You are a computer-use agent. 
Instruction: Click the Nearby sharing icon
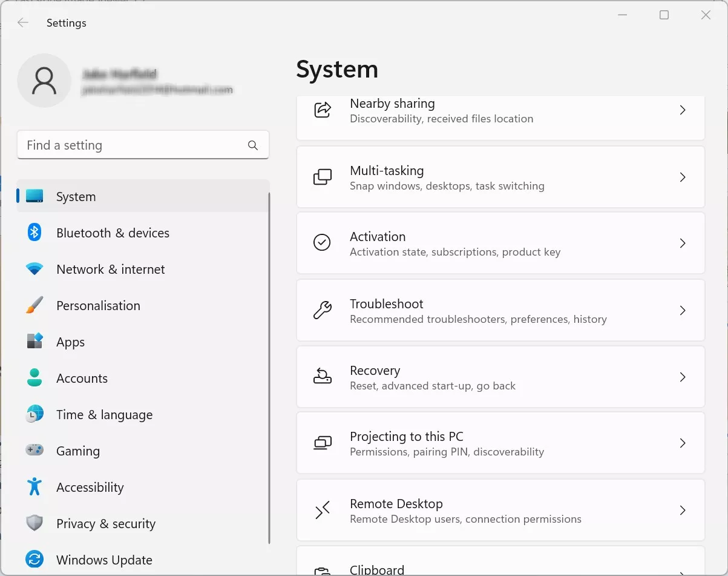(323, 110)
